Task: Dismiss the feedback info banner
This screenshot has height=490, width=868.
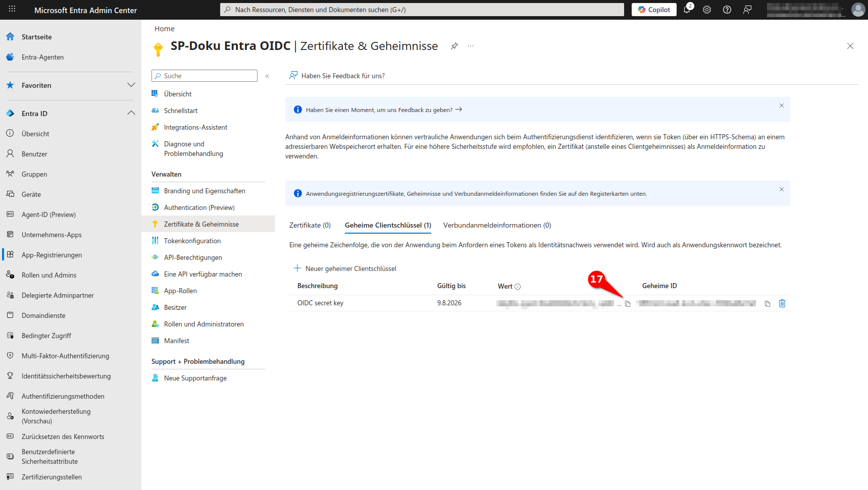Action: tap(781, 105)
